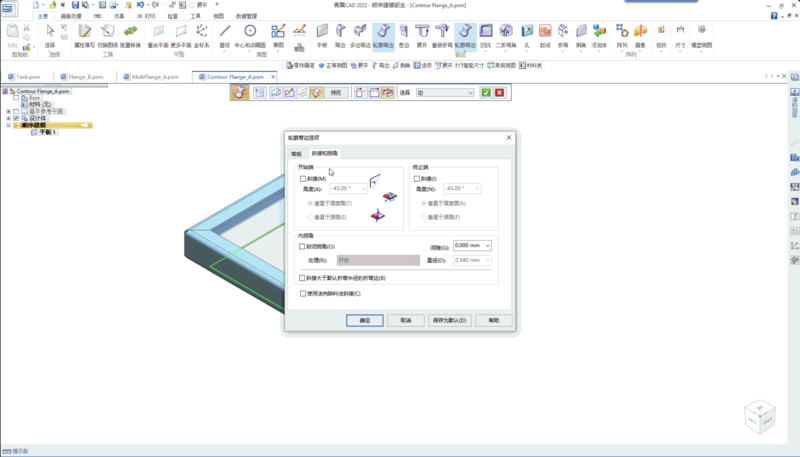The width and height of the screenshot is (800, 457).
Task: Click the 确定 button
Action: (x=364, y=320)
